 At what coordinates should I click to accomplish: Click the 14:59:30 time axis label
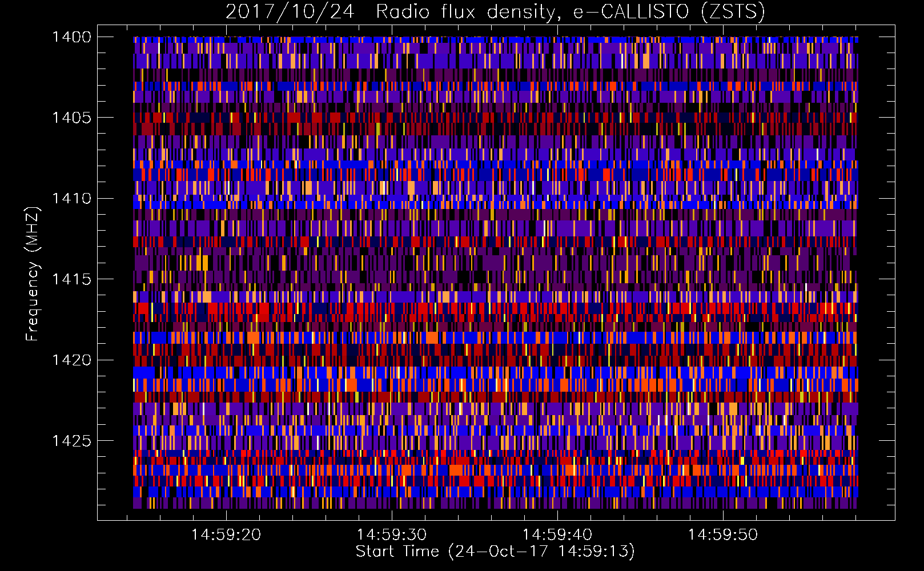(392, 534)
